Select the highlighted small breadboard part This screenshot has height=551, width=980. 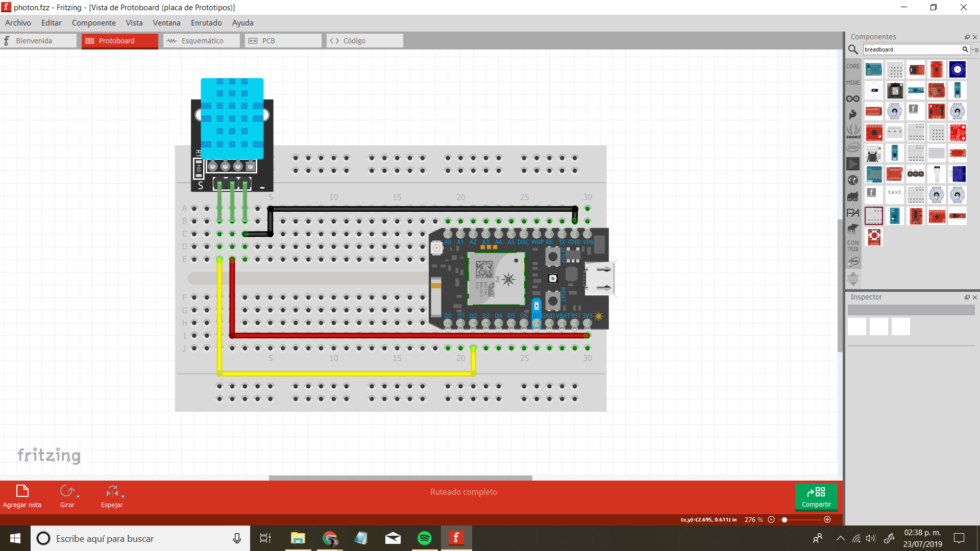click(x=874, y=216)
